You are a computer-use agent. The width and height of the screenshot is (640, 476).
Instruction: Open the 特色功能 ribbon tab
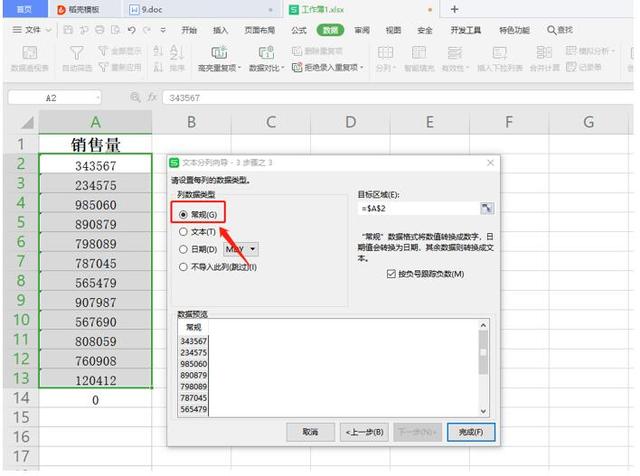pos(514,30)
